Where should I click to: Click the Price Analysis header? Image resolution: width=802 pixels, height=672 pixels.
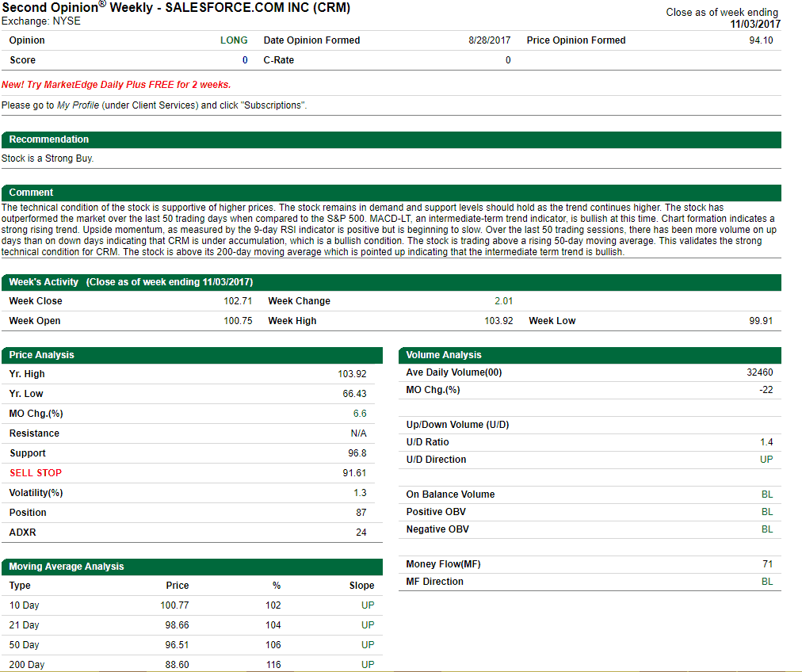coord(192,355)
